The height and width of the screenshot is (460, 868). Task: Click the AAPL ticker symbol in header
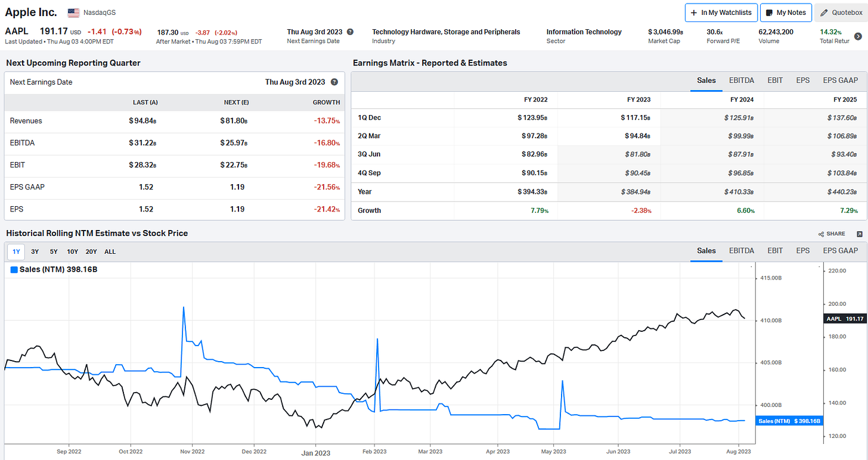coord(15,32)
